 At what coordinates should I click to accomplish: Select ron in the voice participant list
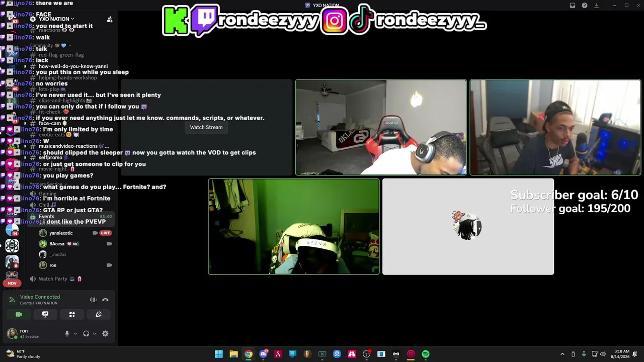[x=75, y=265]
